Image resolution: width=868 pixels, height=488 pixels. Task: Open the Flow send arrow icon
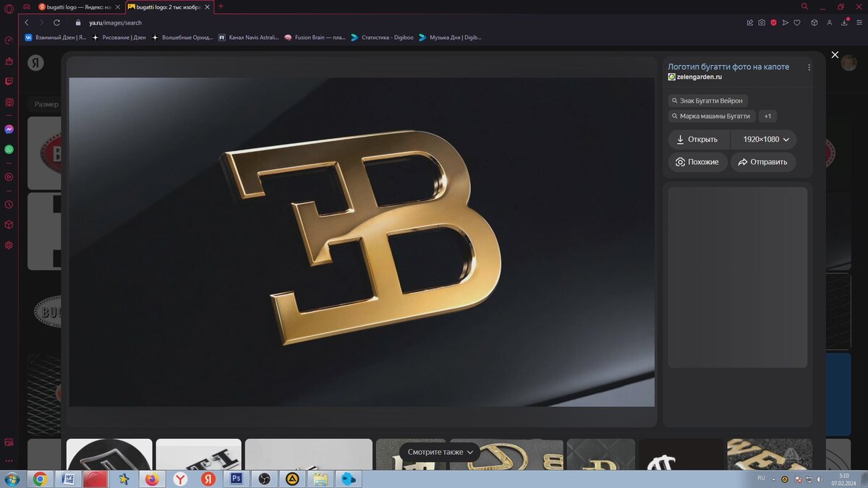coord(786,22)
